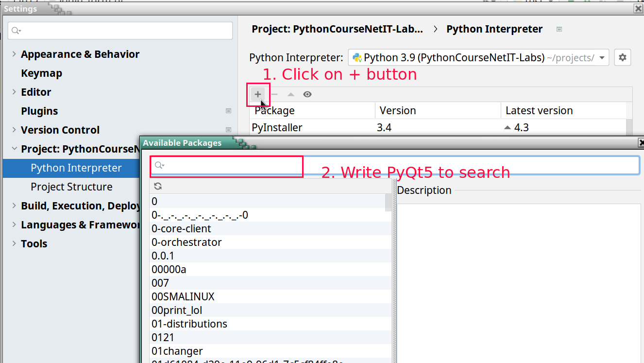The height and width of the screenshot is (363, 644).
Task: Select package '0-core-client'
Action: (271, 228)
